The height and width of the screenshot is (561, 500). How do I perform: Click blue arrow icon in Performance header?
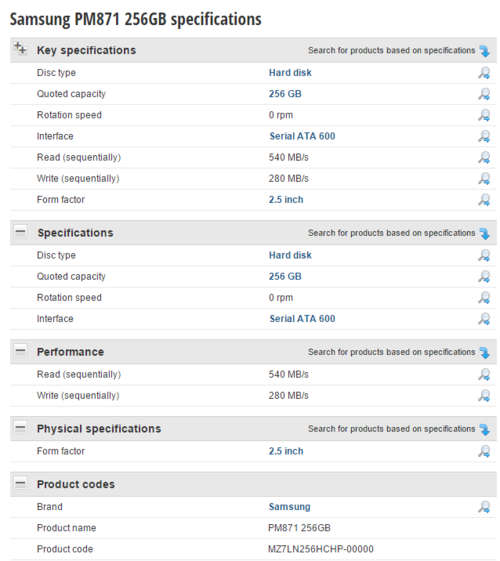[484, 352]
